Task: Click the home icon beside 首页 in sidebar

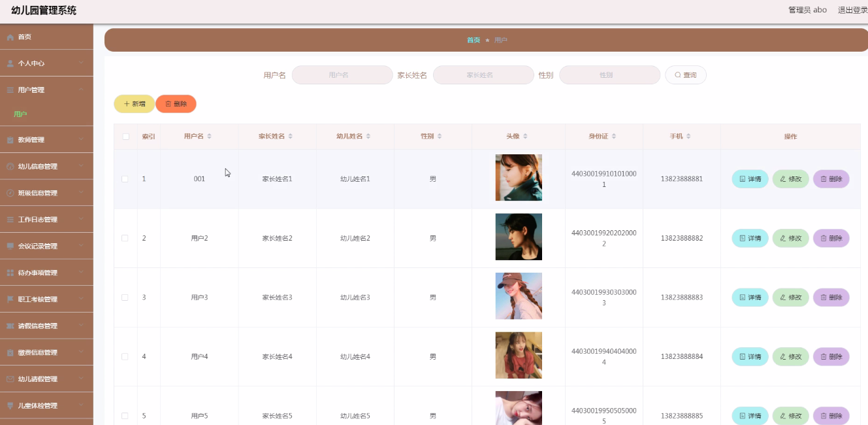Action: (10, 37)
